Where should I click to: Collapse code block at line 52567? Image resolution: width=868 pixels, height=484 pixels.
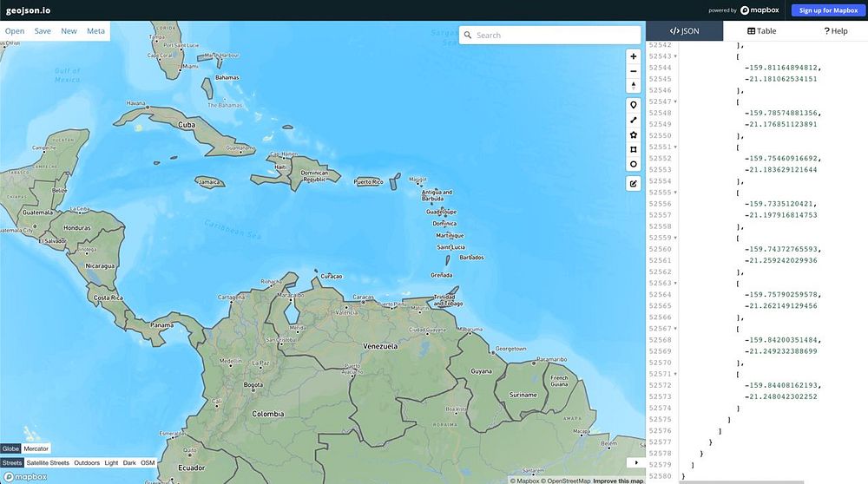675,329
